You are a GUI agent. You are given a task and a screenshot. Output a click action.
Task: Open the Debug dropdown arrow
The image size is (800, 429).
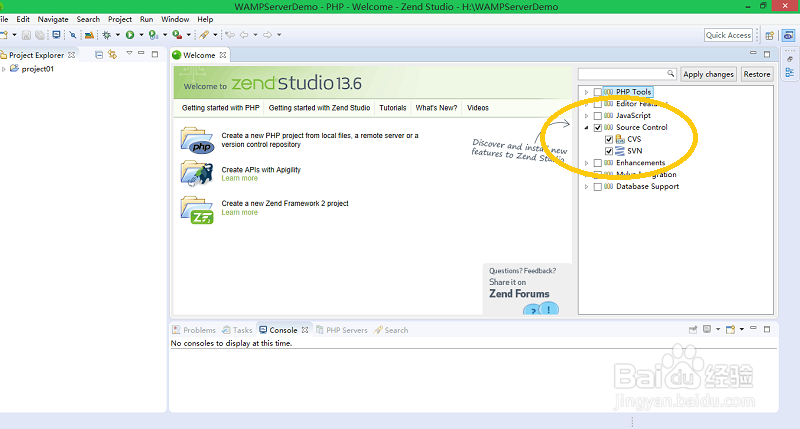[117, 35]
